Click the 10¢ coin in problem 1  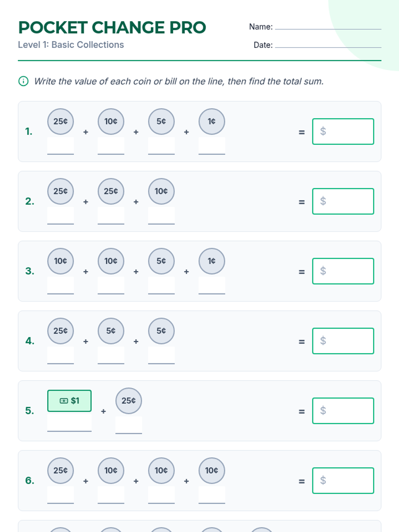coord(111,121)
